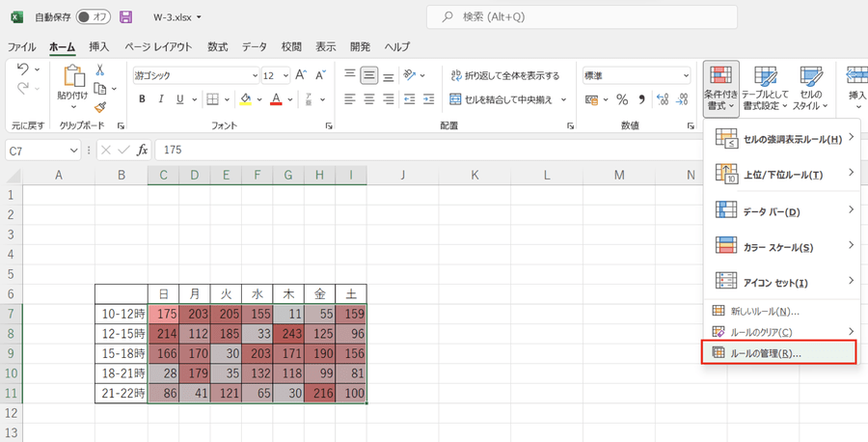Click Conditional Formatting (条件付き書式) button
Viewport: 868px width, 442px height.
coord(720,89)
